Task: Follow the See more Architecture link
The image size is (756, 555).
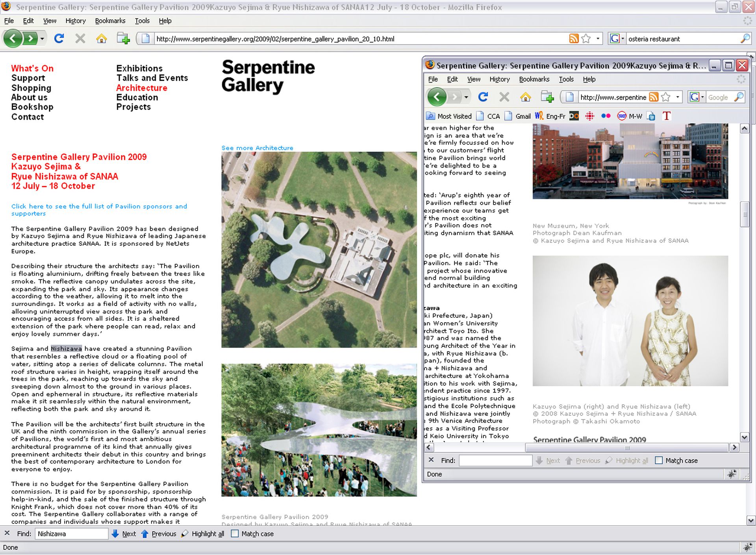Action: click(257, 148)
